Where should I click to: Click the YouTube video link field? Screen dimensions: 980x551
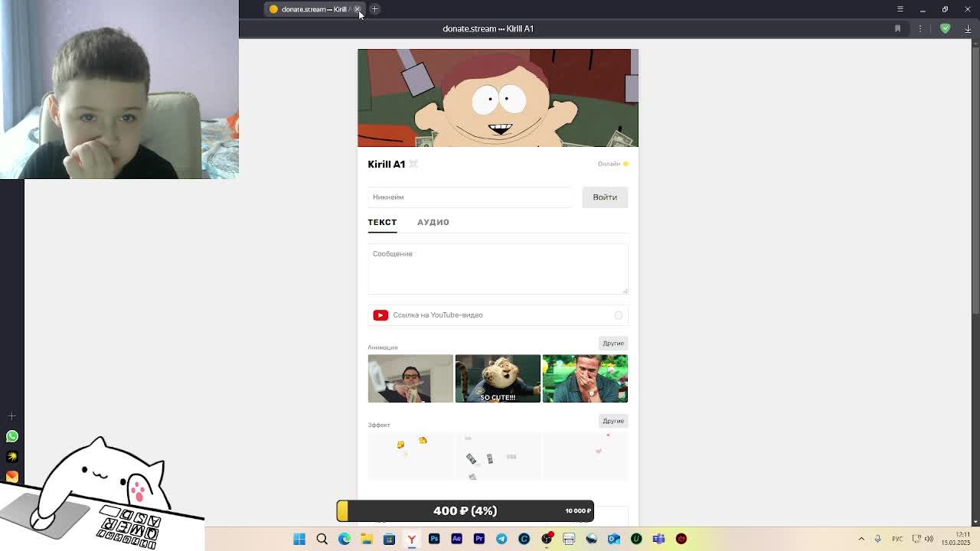point(498,315)
